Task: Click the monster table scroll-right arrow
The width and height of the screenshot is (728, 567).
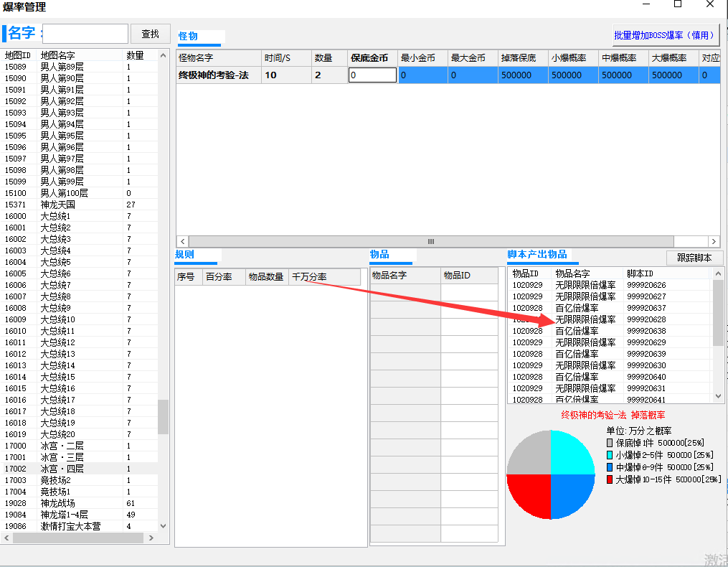Action: tap(714, 242)
